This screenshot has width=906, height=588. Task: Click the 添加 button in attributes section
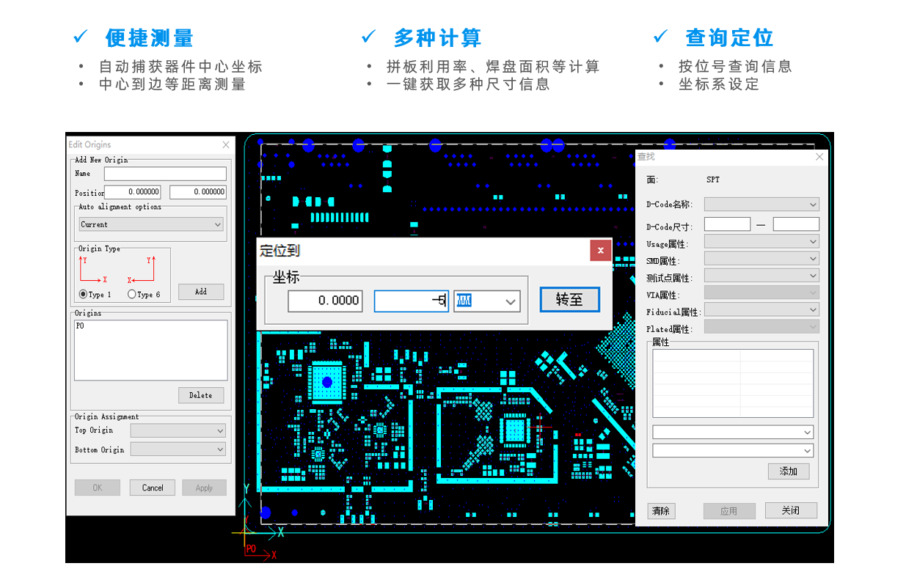789,471
